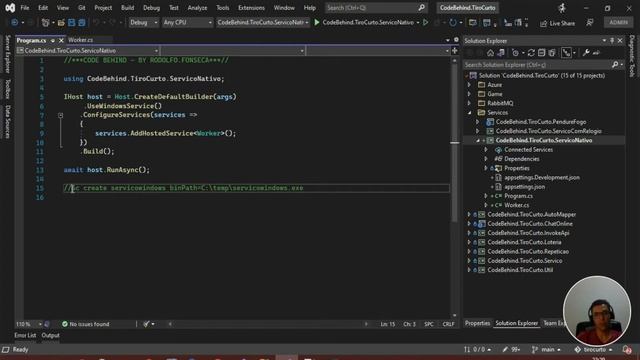
Task: Click the Solution Explorer search magnifier icon
Action: tap(615, 64)
